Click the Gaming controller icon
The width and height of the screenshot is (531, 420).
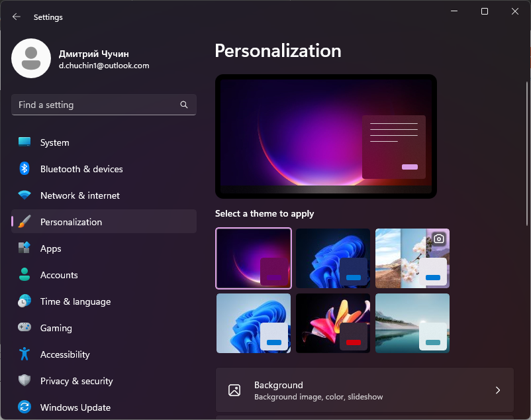tap(24, 327)
